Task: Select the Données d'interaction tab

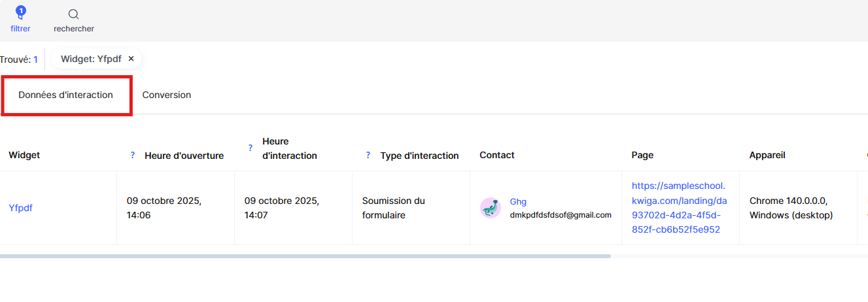Action: point(65,95)
